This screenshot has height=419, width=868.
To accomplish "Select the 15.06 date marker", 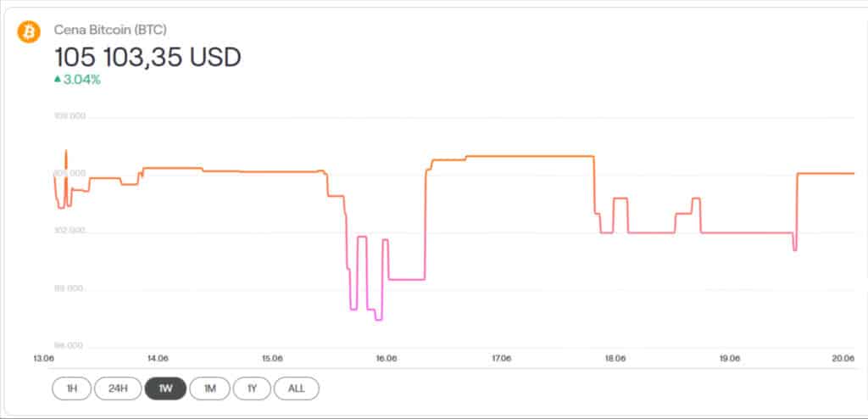I will coord(271,359).
